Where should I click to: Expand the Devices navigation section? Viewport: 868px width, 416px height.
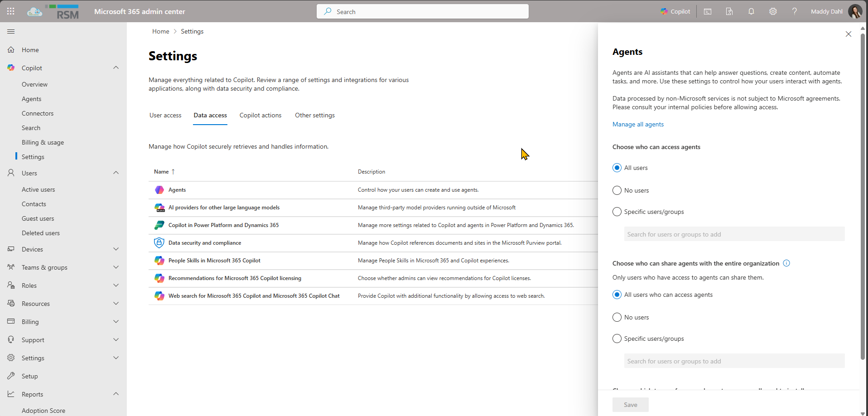(116, 249)
